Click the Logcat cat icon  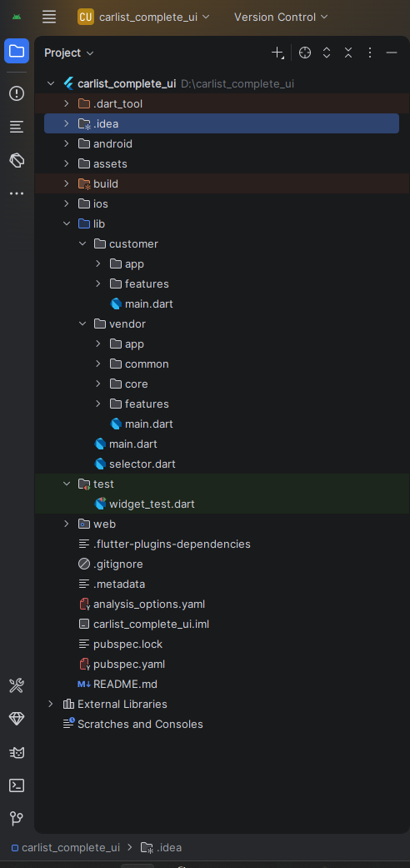coord(17,752)
